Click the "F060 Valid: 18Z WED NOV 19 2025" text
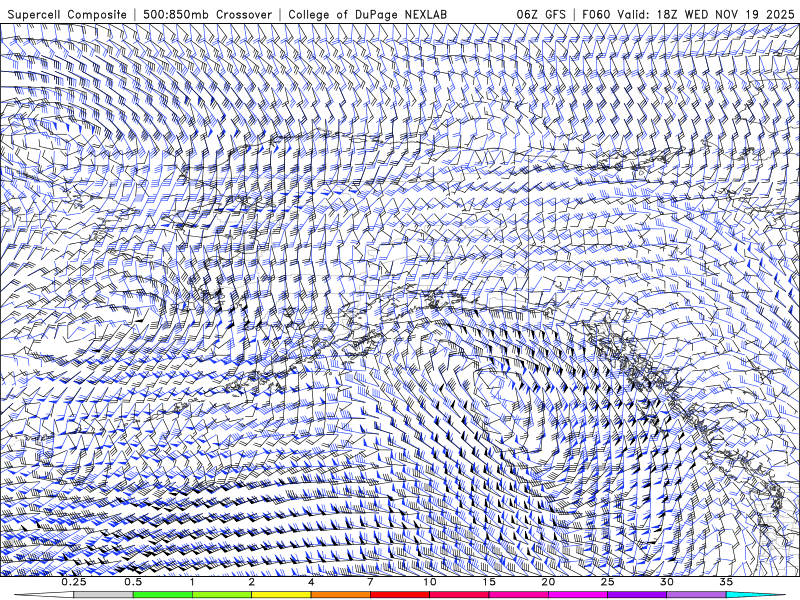The width and height of the screenshot is (800, 600). click(x=691, y=14)
